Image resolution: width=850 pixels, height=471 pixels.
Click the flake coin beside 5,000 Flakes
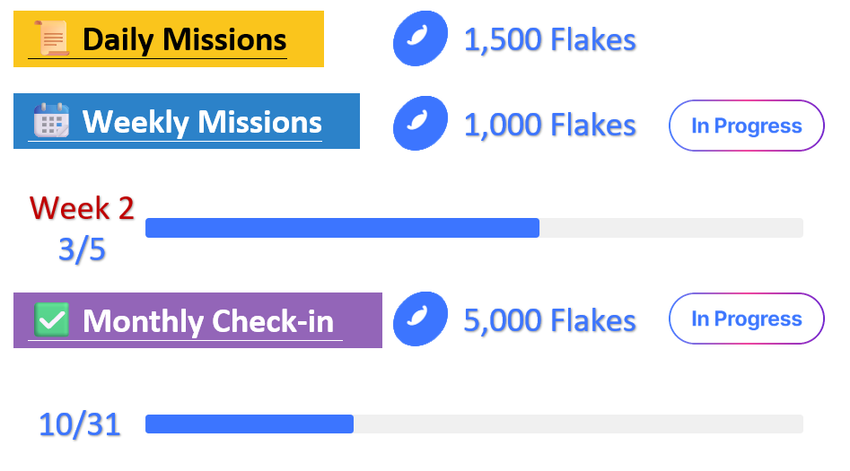[421, 319]
